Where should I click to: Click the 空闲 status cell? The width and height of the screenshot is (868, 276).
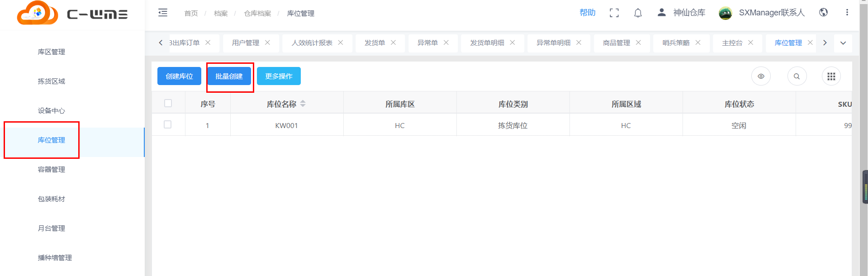pyautogui.click(x=739, y=125)
